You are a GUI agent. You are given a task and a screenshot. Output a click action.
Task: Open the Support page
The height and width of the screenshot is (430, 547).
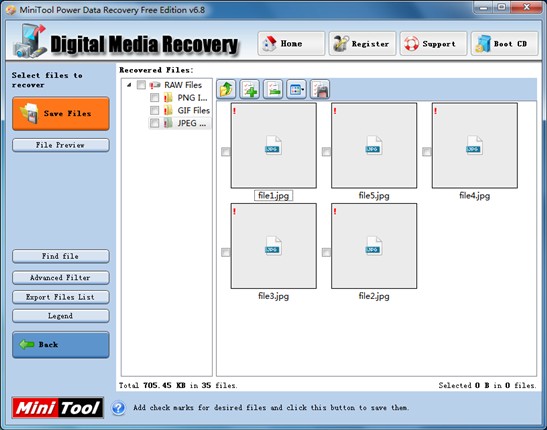[x=433, y=44]
